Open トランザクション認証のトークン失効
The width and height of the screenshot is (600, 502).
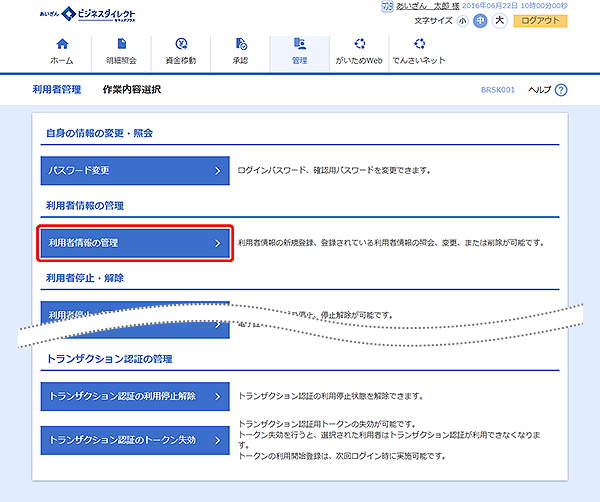pyautogui.click(x=136, y=439)
